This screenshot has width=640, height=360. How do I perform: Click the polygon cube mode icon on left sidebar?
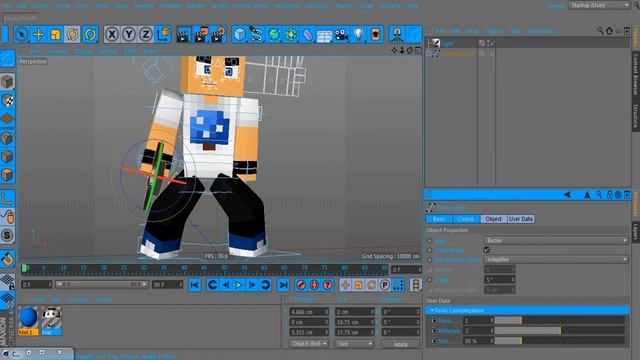(7, 82)
